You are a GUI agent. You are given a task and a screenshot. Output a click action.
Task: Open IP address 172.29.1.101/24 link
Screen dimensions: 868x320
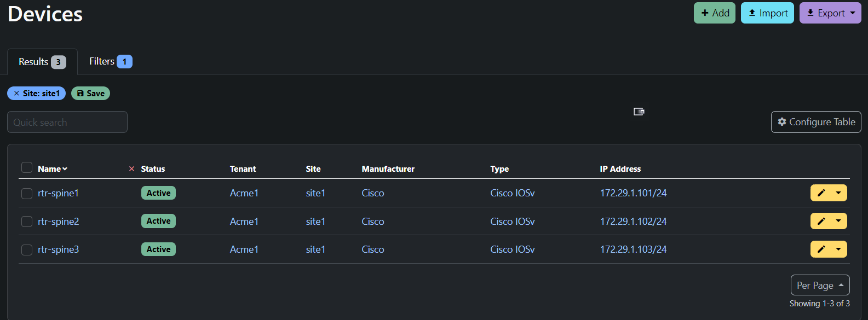[633, 193]
